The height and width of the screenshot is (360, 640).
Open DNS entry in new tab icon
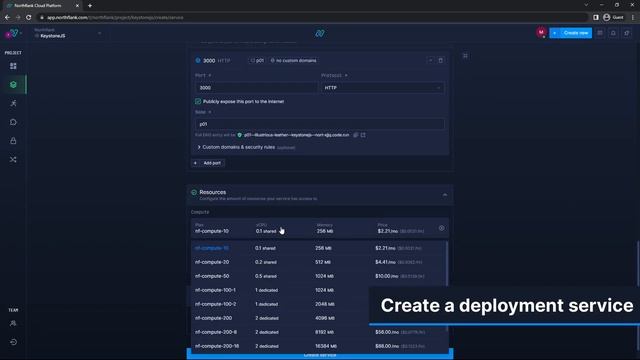(363, 135)
